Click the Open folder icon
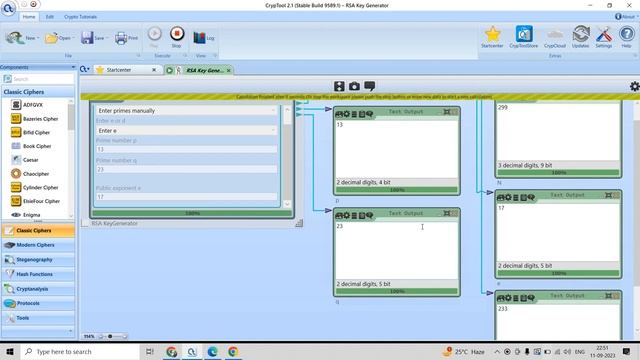The image size is (640, 360). [51, 38]
